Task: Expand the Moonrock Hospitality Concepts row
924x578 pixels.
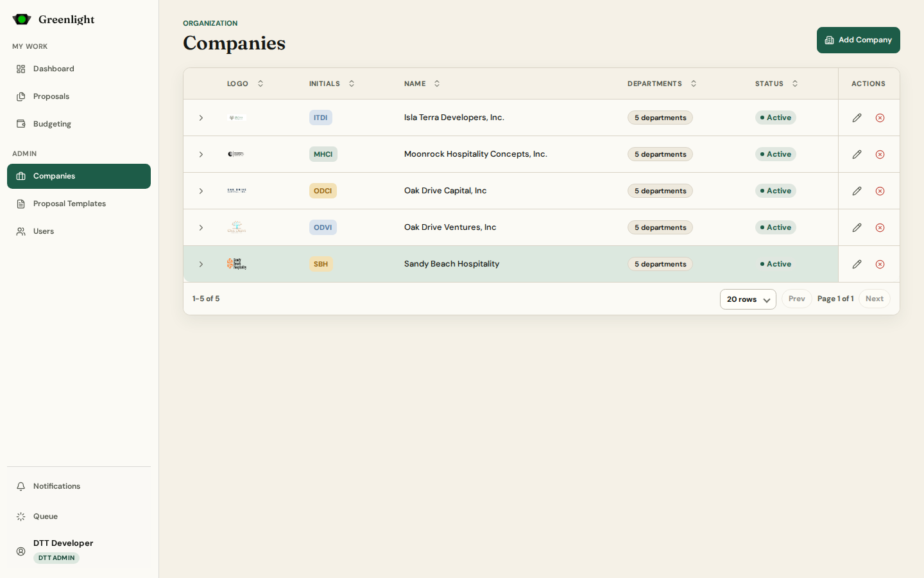Action: (201, 154)
